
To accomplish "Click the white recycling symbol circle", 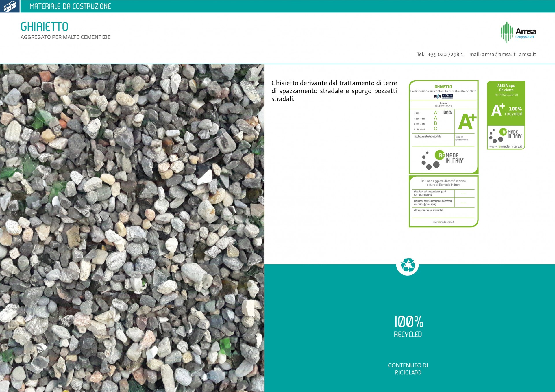I will [408, 265].
